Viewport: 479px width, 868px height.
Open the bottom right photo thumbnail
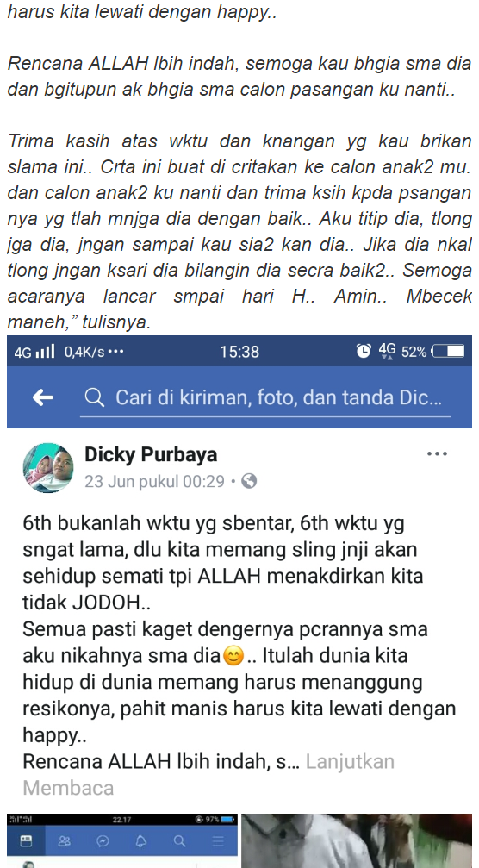357,841
